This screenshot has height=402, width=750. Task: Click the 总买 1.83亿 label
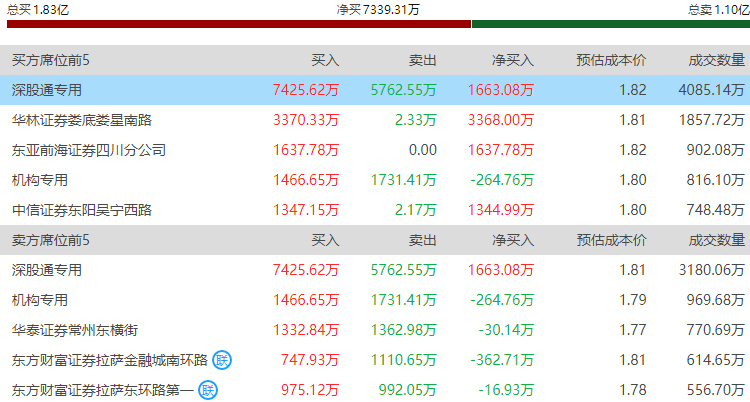click(38, 10)
